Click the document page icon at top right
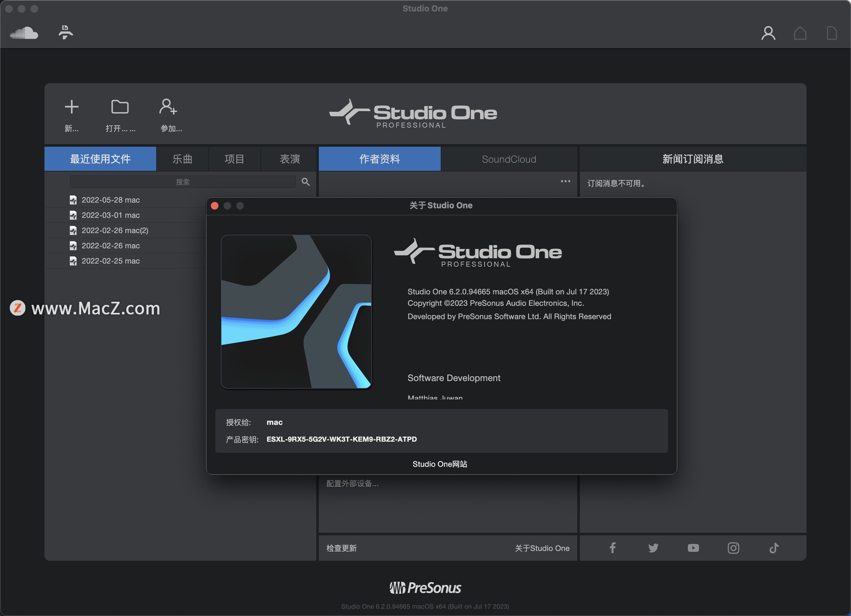Screen dimensions: 851x616 831,33
